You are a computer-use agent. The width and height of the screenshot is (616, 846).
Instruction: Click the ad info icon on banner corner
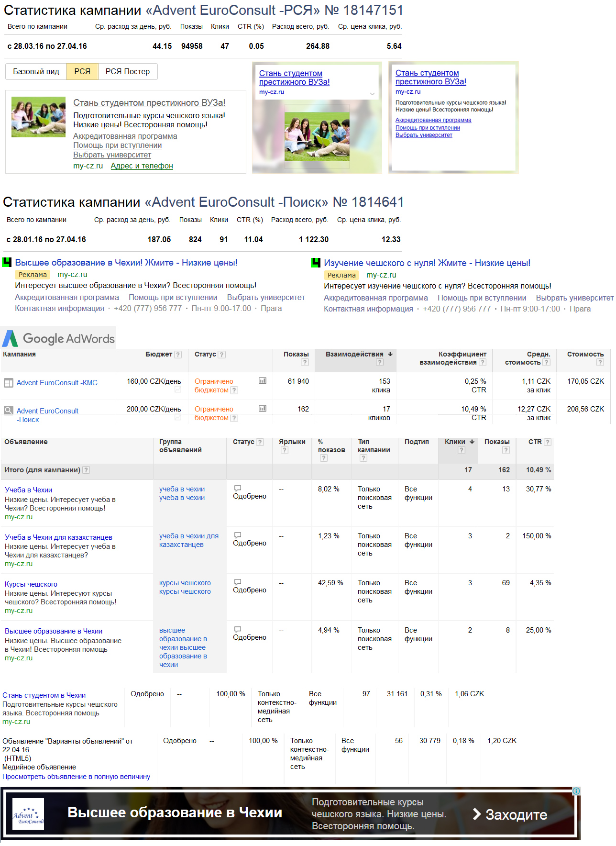click(576, 791)
